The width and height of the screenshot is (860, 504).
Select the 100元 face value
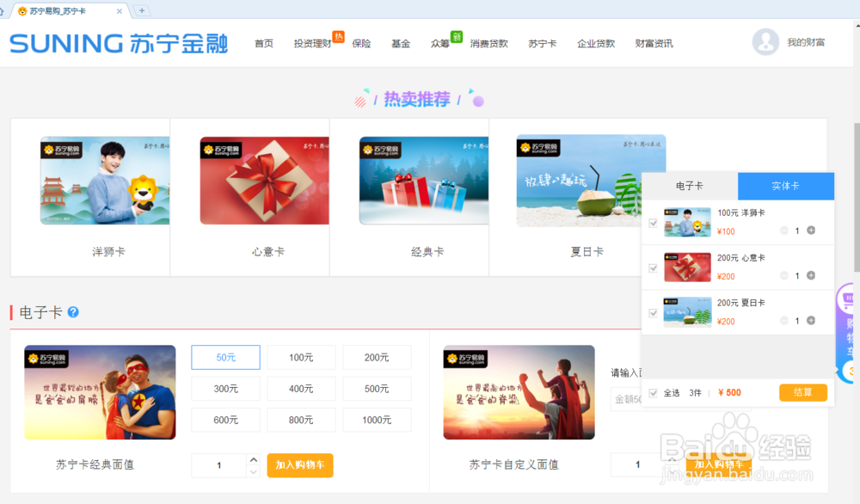click(x=301, y=358)
